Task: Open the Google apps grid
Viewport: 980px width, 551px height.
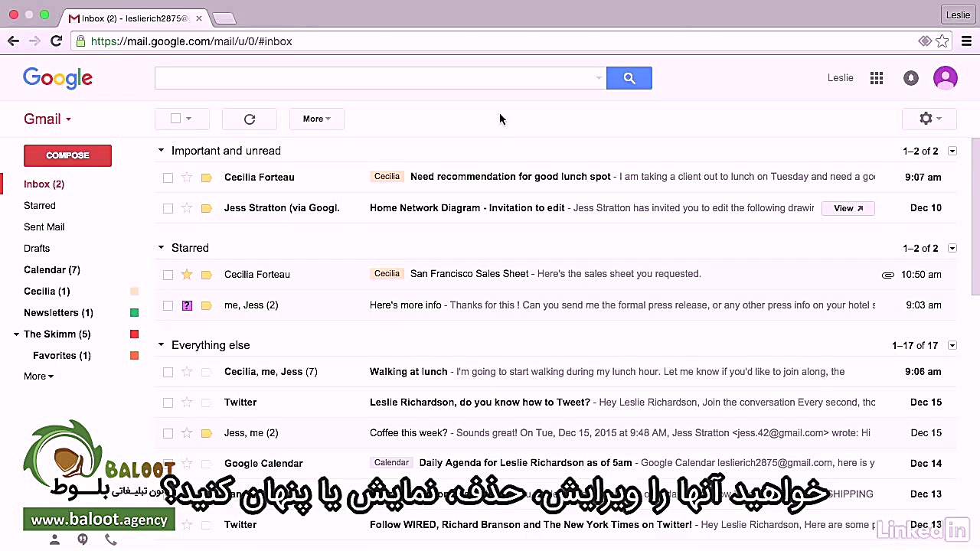Action: point(877,78)
